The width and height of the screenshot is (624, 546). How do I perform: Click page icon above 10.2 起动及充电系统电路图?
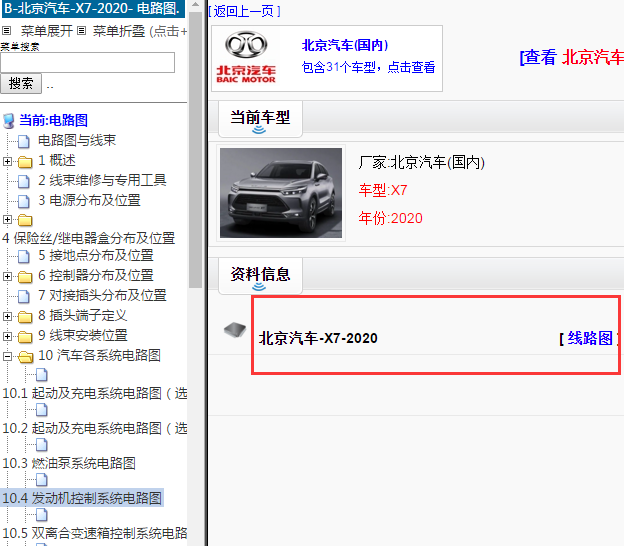pos(41,410)
